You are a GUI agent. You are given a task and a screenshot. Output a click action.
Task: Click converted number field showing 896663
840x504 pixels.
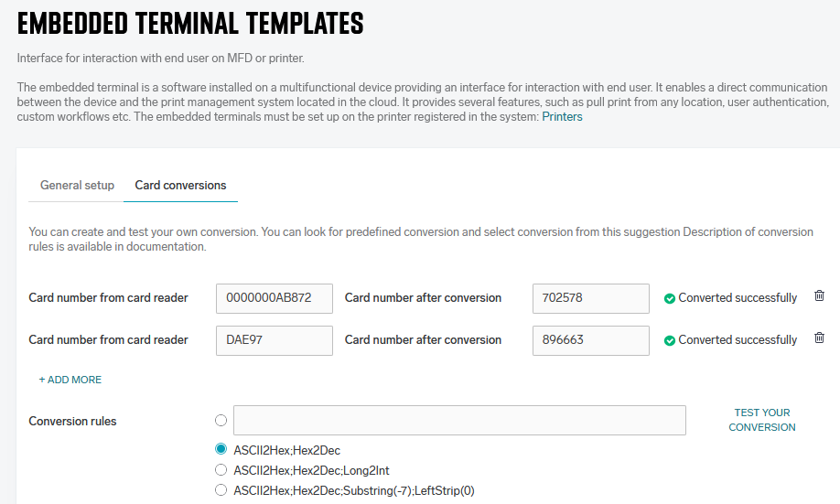pyautogui.click(x=590, y=340)
